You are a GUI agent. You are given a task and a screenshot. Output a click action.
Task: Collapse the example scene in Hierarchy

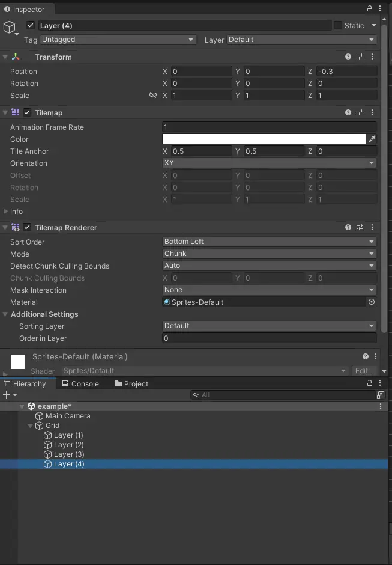tap(22, 406)
